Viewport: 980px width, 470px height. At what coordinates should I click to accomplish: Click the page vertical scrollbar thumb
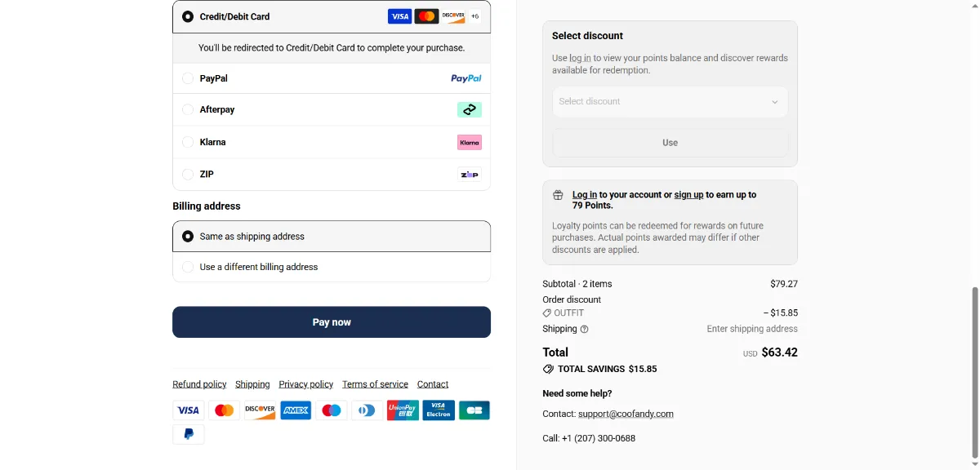pos(974,372)
